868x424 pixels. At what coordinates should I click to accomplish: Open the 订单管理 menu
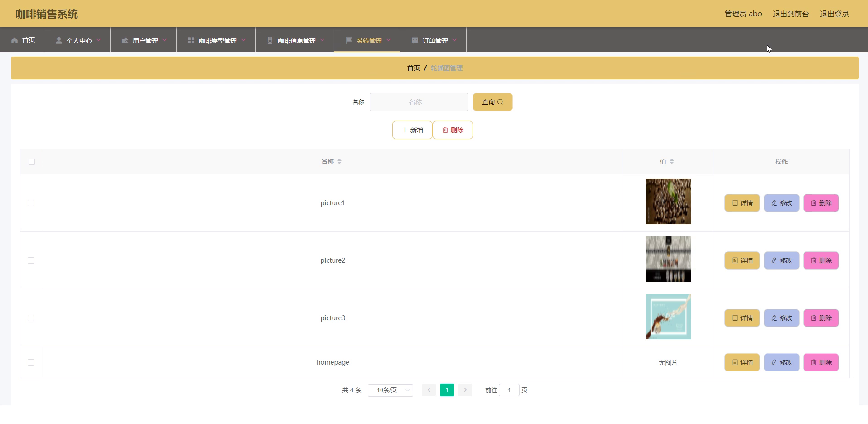coord(434,40)
